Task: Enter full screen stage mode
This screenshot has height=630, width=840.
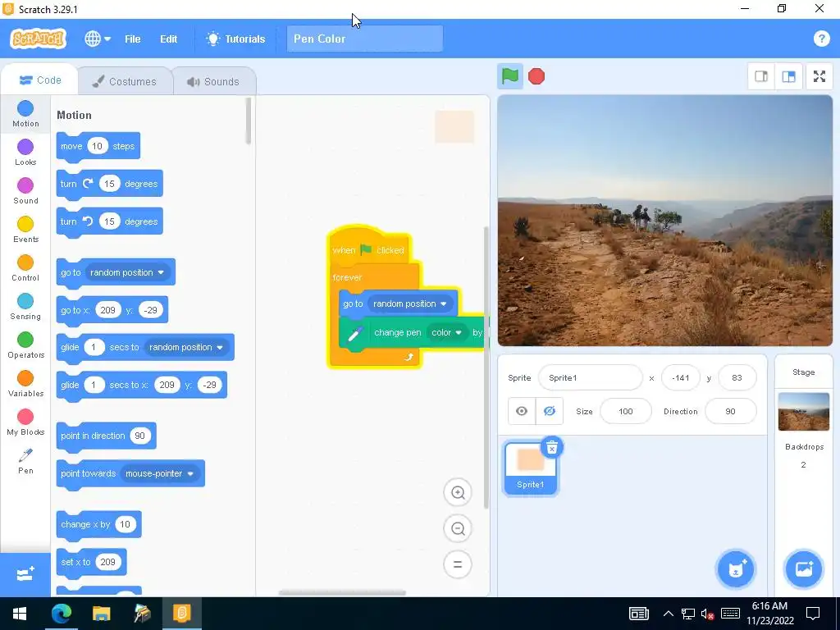Action: coord(819,76)
